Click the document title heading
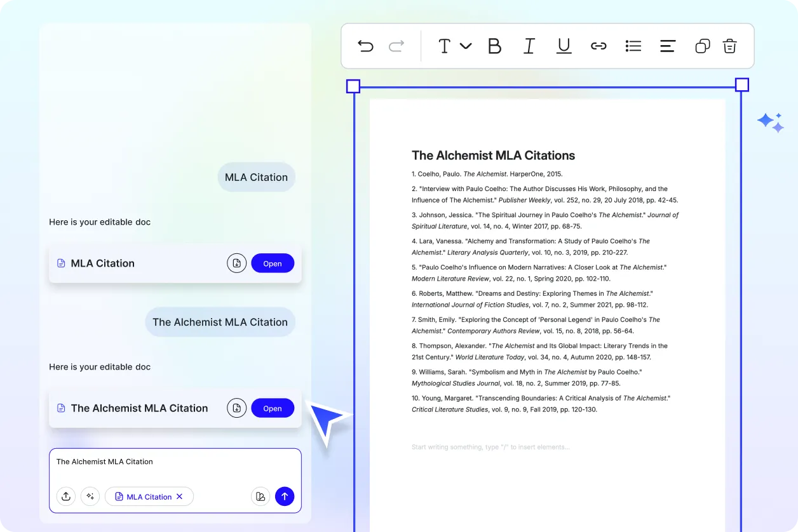The image size is (798, 532). (x=493, y=156)
